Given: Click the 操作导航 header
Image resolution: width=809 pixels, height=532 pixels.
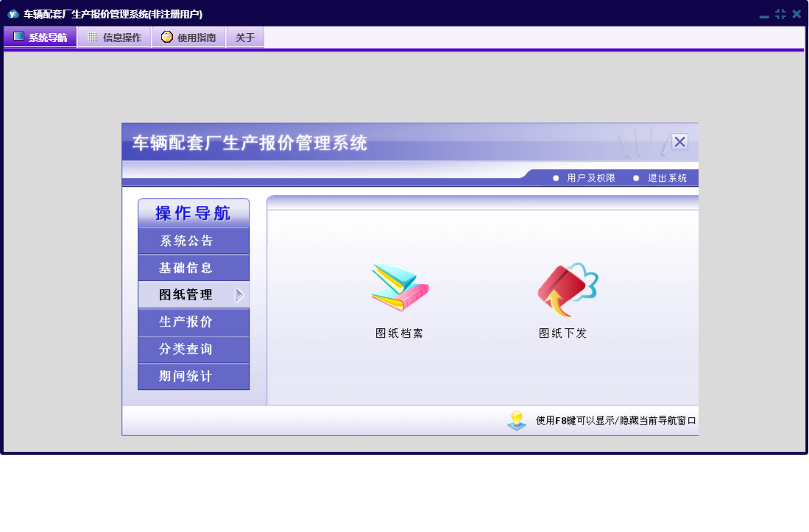Looking at the screenshot, I should pos(194,213).
